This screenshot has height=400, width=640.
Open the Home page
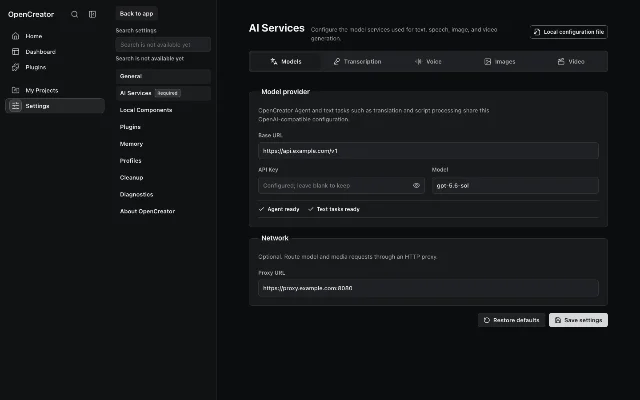[x=55, y=36]
